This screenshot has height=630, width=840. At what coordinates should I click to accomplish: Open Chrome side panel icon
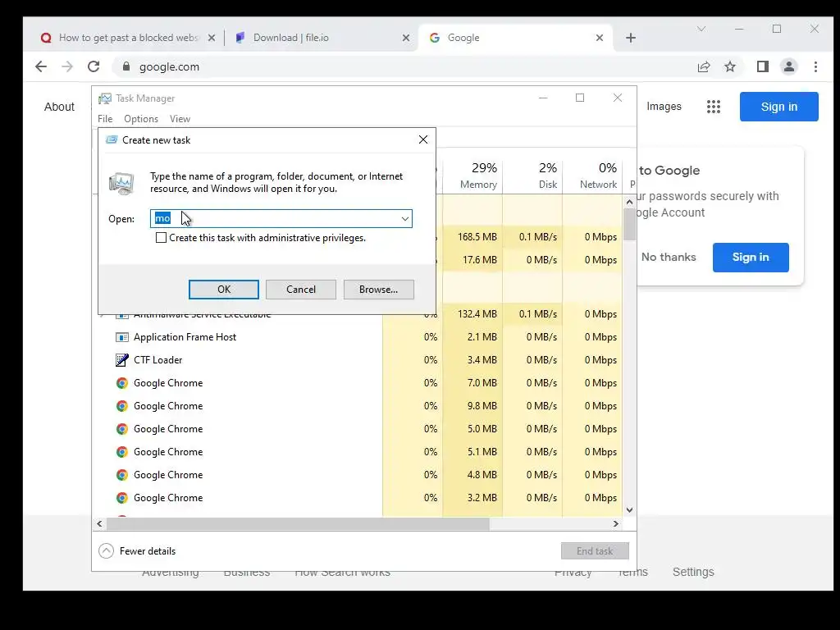(762, 66)
